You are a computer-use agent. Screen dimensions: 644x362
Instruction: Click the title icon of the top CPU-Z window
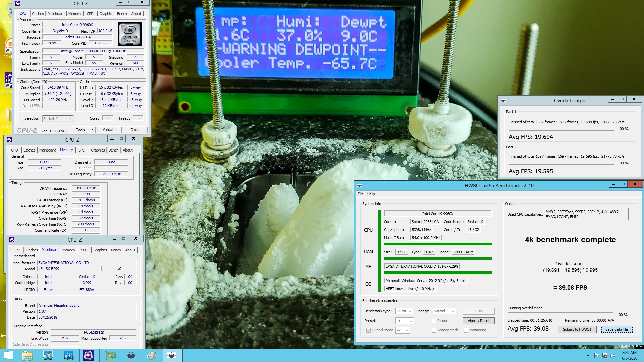coord(18,3)
